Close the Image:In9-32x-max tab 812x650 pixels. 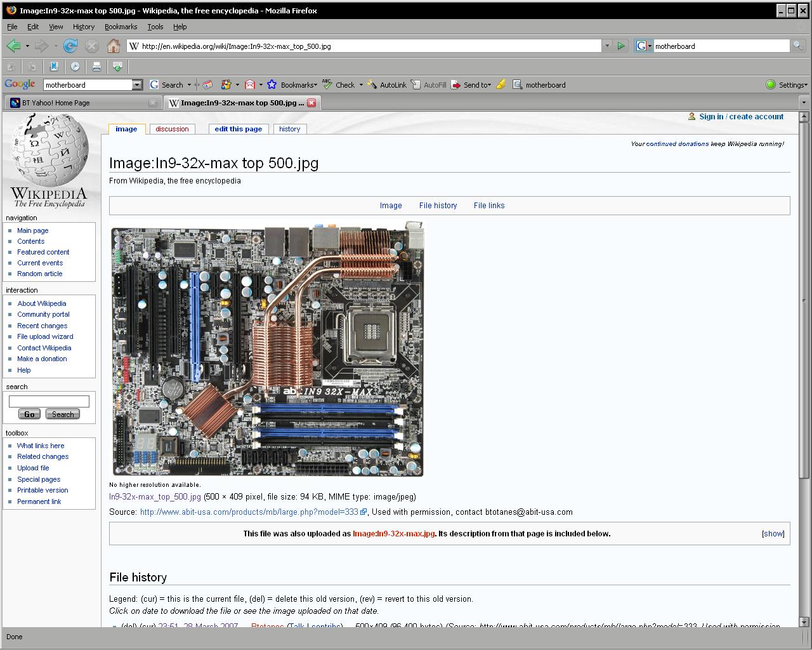311,102
